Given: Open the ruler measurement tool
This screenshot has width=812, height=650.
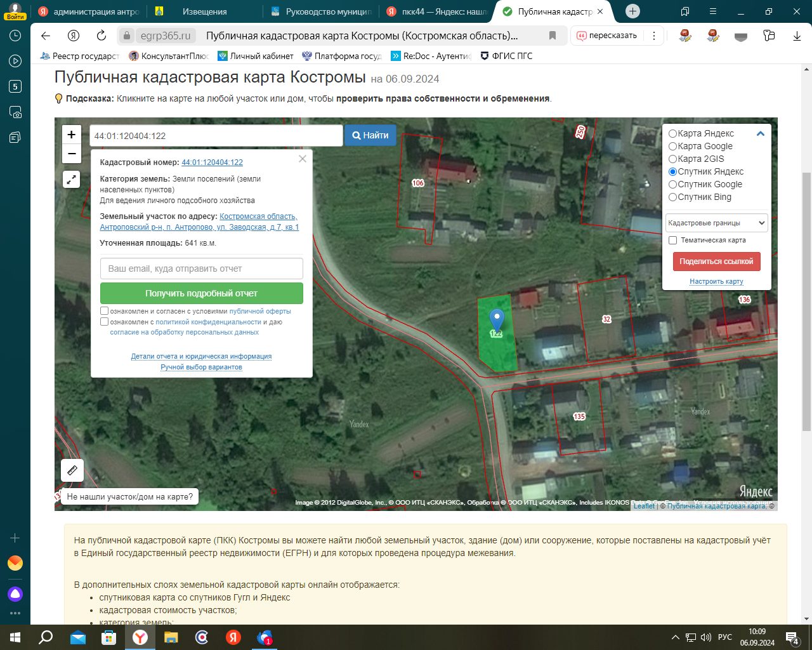Looking at the screenshot, I should click(72, 470).
